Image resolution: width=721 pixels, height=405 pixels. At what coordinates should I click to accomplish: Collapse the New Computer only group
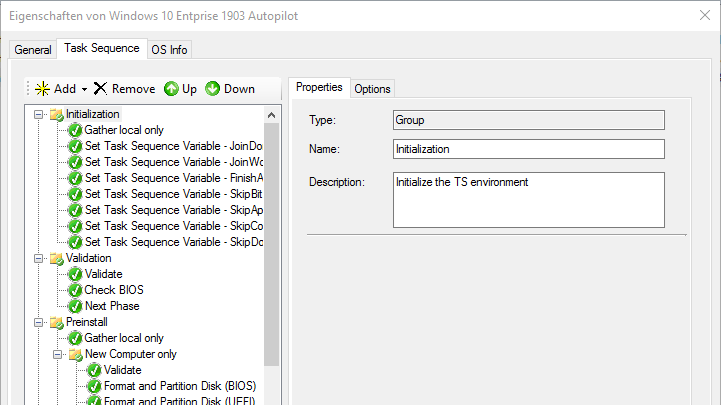57,354
